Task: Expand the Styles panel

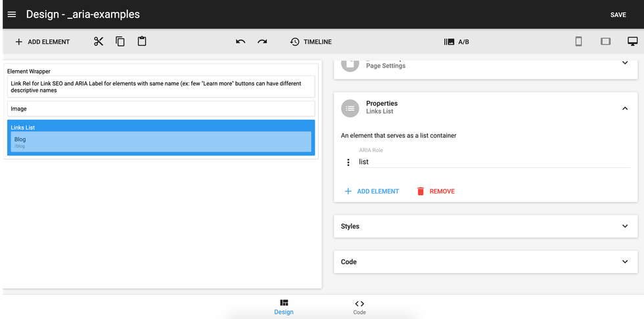Action: pos(624,226)
